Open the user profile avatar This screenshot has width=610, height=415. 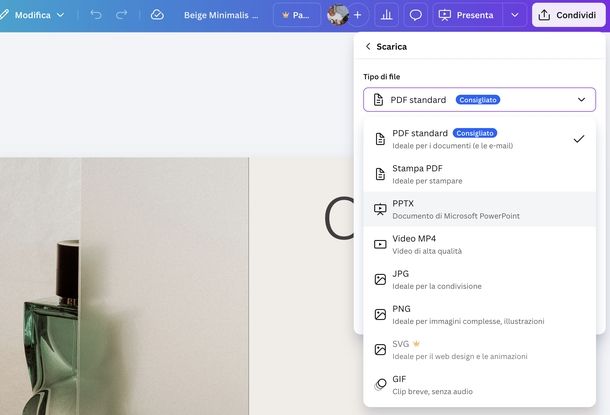337,15
